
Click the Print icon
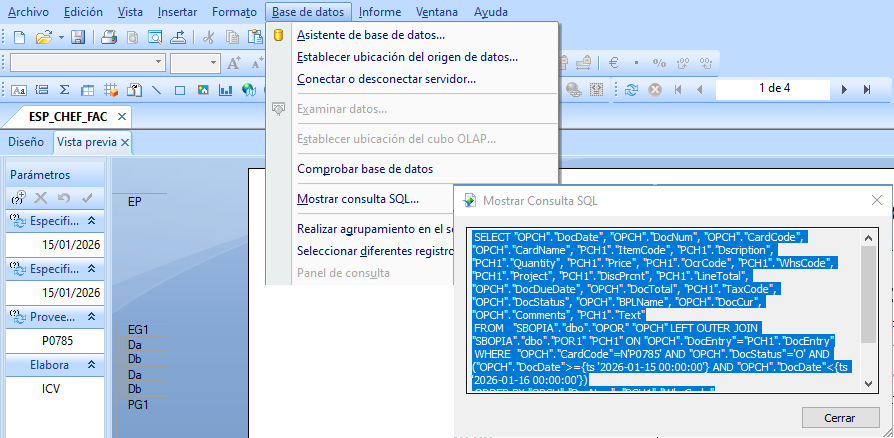(109, 37)
